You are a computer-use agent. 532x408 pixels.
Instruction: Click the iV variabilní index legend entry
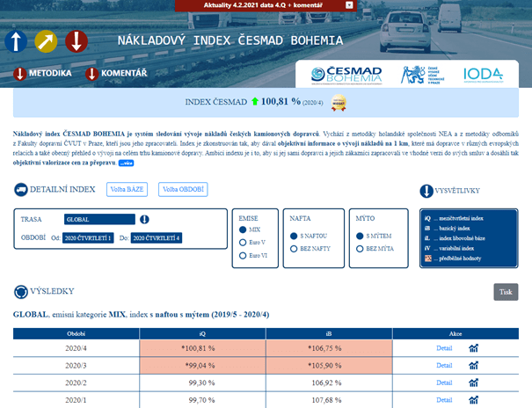(x=449, y=248)
